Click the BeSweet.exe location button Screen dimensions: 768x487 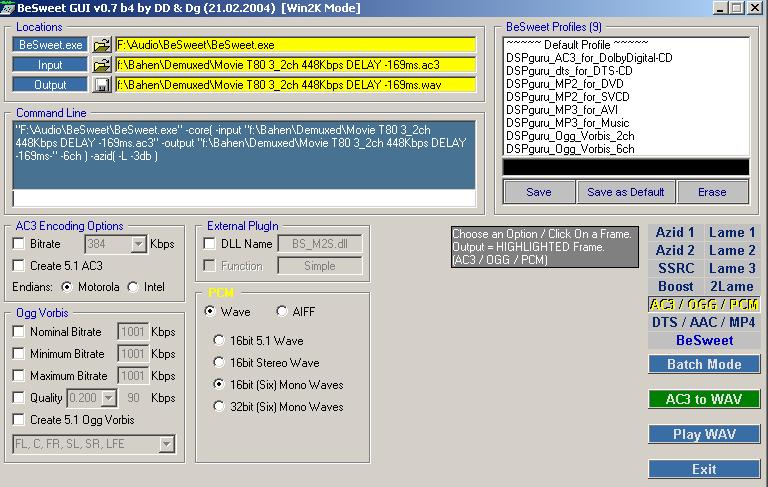pyautogui.click(x=50, y=45)
